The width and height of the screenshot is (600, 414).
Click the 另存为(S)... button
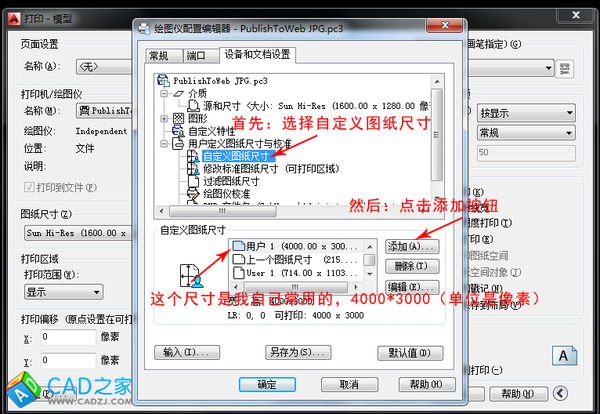[x=298, y=352]
